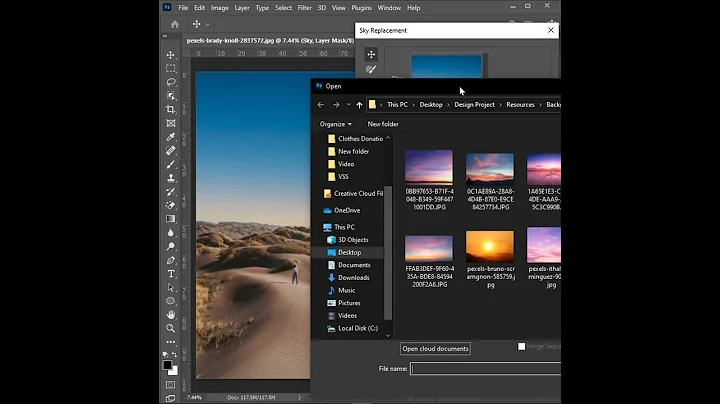Click Design Project in breadcrumb path
This screenshot has height=404, width=720.
(x=474, y=105)
